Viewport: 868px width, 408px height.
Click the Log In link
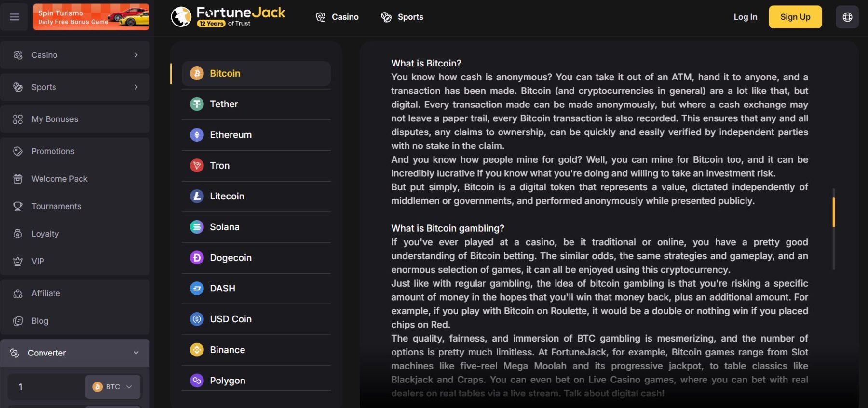(745, 17)
